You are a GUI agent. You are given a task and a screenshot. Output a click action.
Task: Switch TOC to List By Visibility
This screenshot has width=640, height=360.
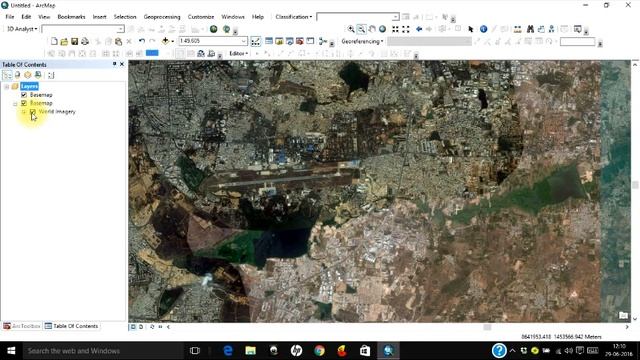[27, 75]
